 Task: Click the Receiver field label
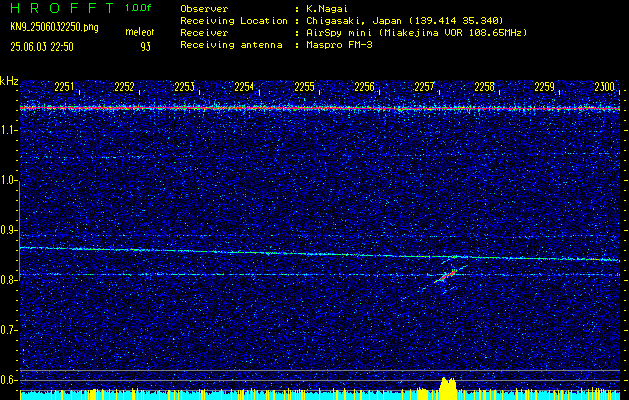coord(204,33)
